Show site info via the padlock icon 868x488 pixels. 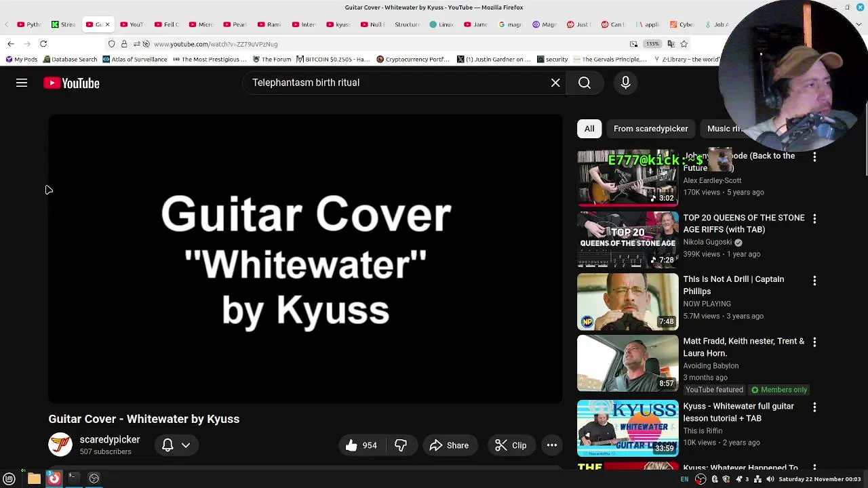click(124, 44)
